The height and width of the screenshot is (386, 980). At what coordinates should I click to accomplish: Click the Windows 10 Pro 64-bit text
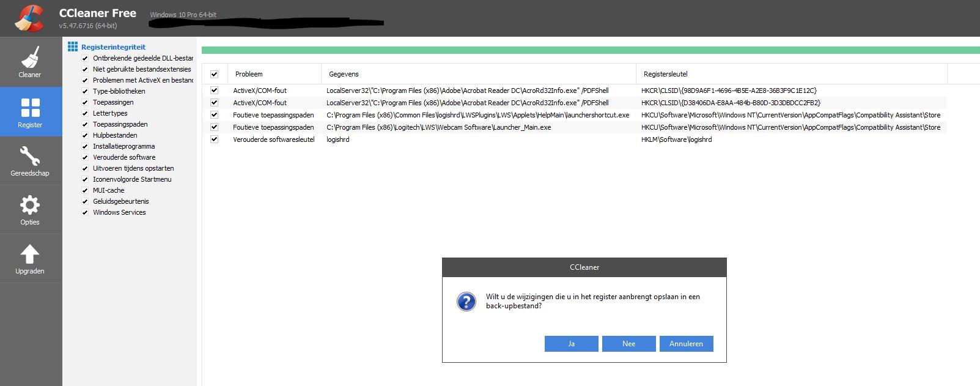click(183, 15)
